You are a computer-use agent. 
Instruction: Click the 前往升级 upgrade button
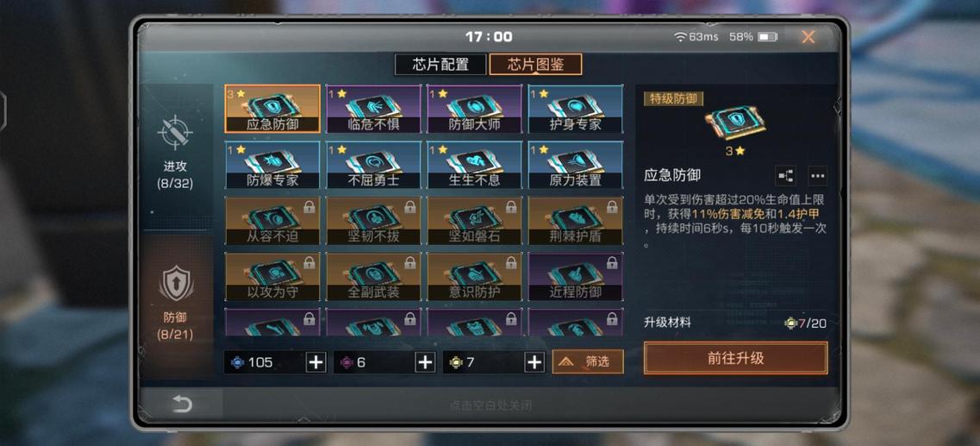[735, 358]
